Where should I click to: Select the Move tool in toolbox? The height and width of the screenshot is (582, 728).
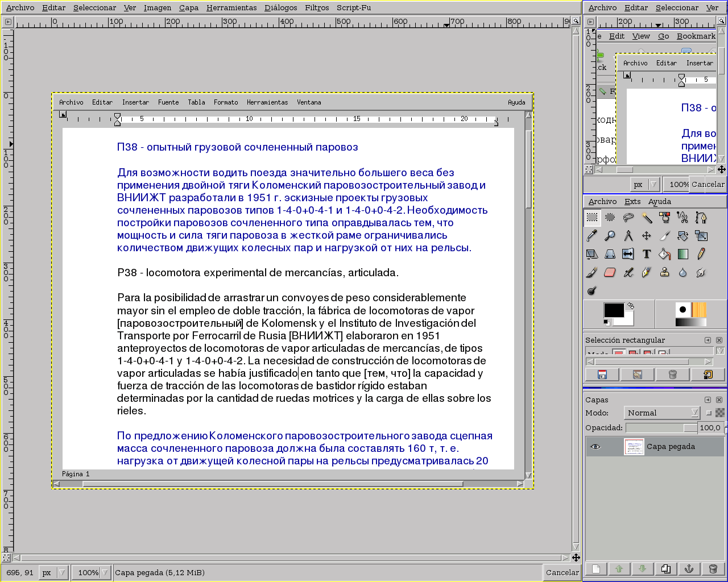pyautogui.click(x=647, y=236)
